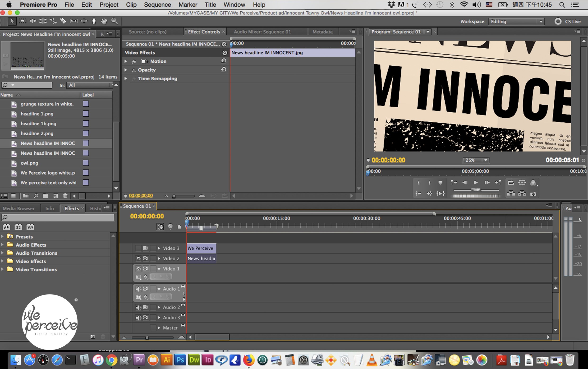Click the Play button in Program monitor
This screenshot has height=369, width=588.
point(476,183)
